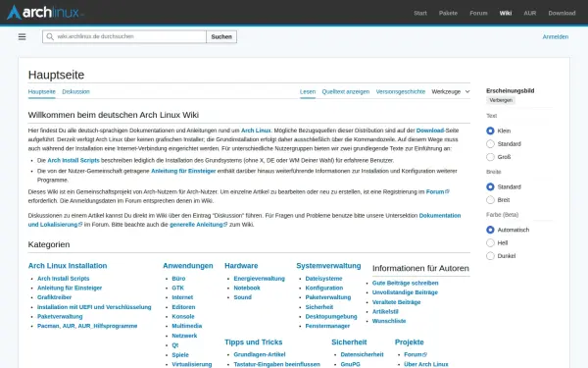Expand the Werkzeuge dropdown
The width and height of the screenshot is (588, 368).
click(x=451, y=91)
